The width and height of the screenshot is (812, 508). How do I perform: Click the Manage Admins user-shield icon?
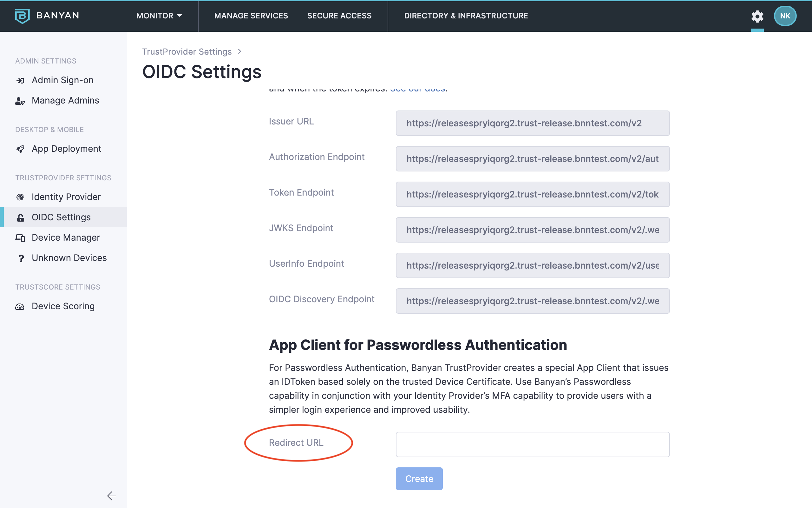pyautogui.click(x=20, y=101)
